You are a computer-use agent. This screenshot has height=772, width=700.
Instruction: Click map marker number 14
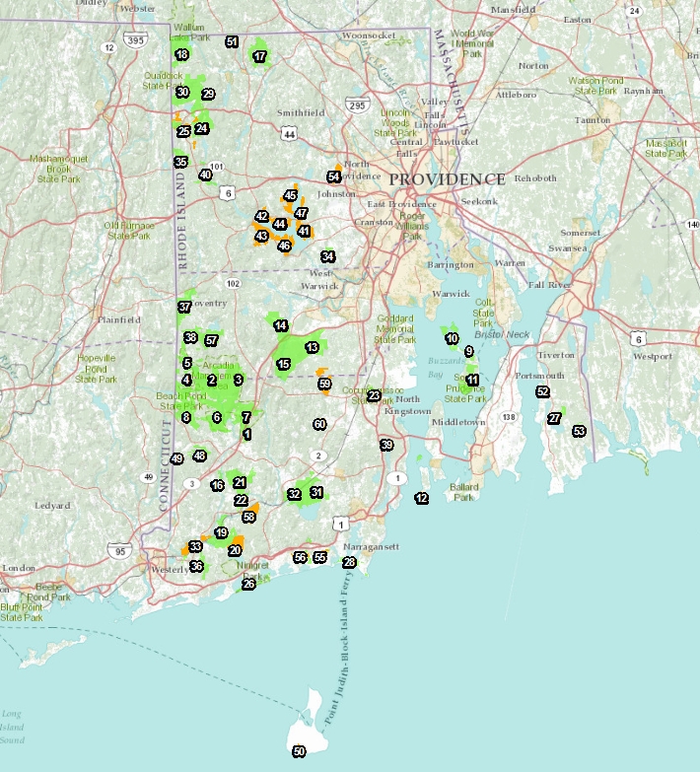point(281,325)
